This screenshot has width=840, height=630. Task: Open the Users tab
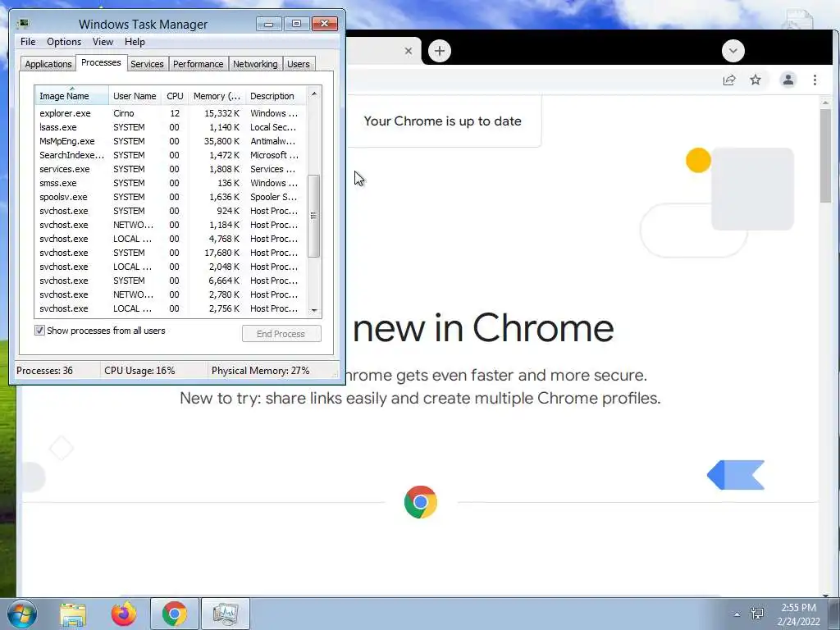299,64
